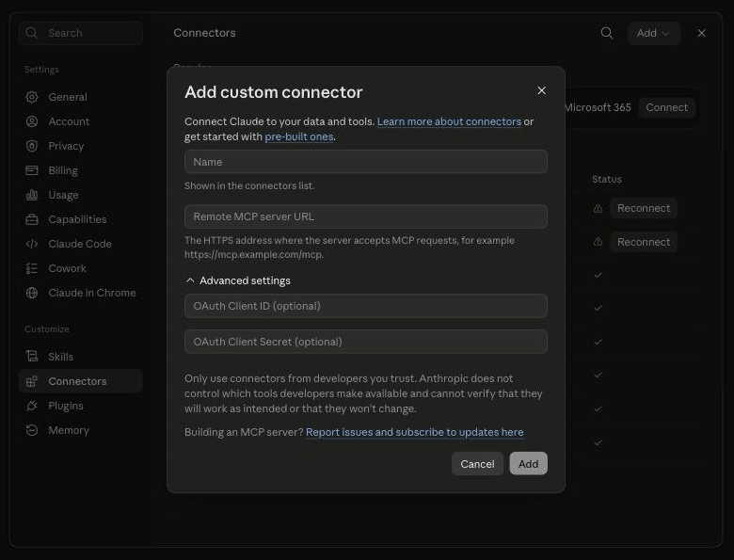Click Connect for Microsoft 365
The height and width of the screenshot is (560, 734).
point(666,107)
